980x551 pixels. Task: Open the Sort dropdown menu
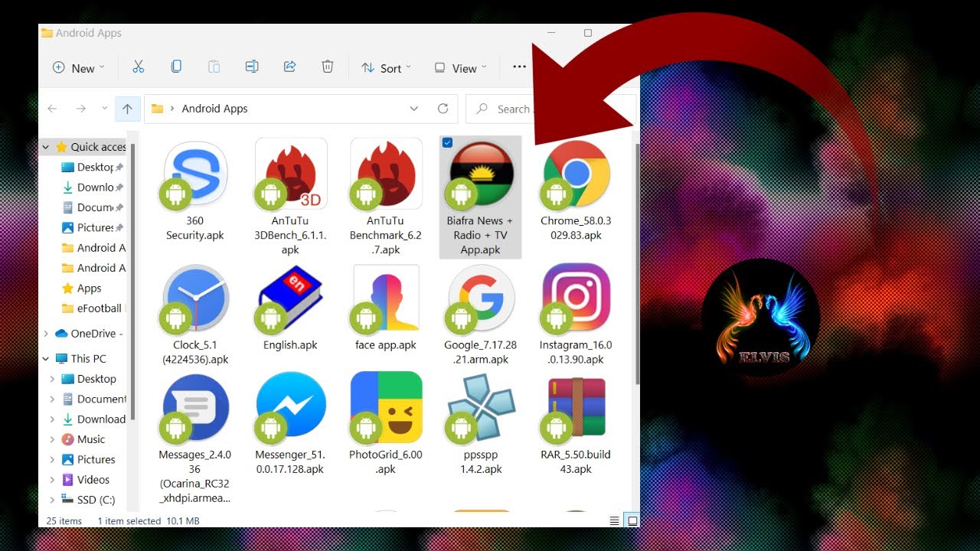point(387,67)
